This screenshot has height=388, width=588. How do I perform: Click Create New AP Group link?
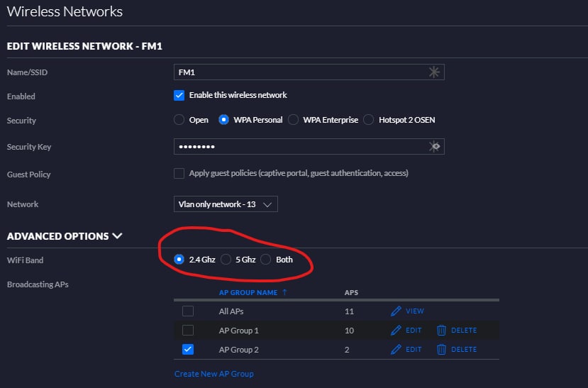pos(213,374)
